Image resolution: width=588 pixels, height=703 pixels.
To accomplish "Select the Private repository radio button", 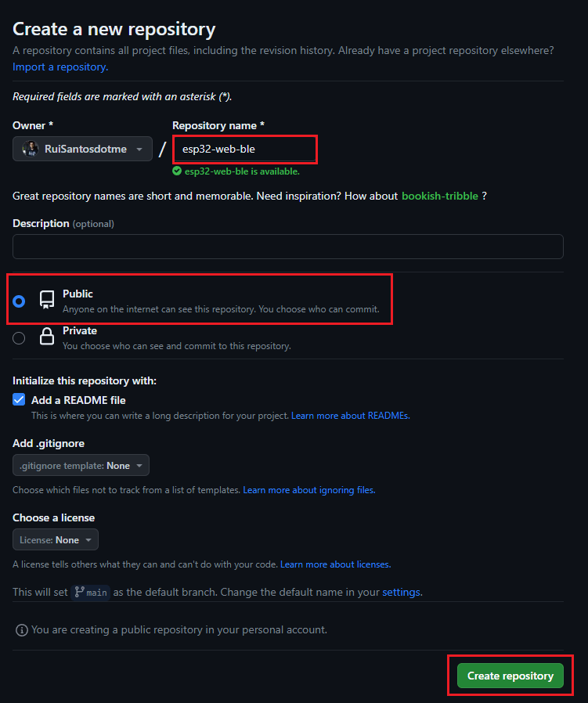I will pos(18,337).
